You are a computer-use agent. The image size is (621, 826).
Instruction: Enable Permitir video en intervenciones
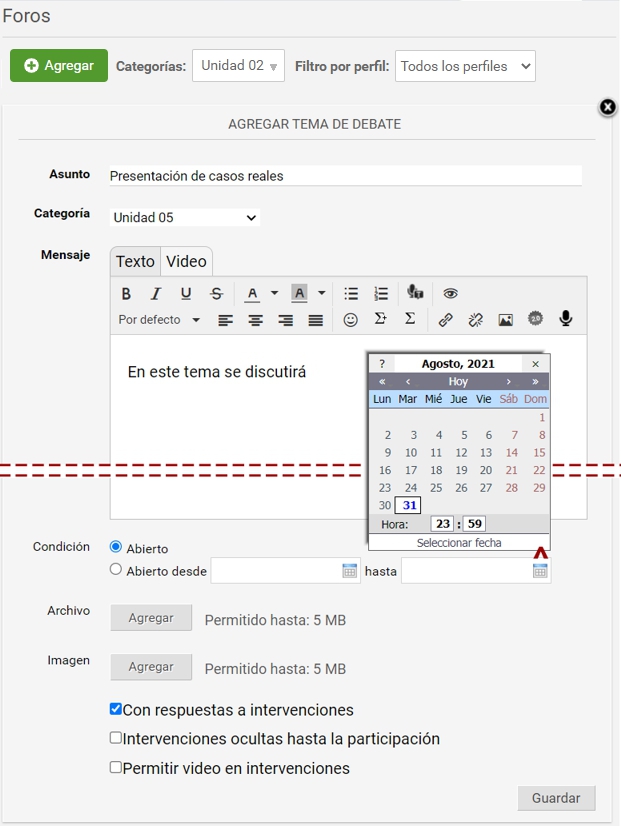point(116,767)
